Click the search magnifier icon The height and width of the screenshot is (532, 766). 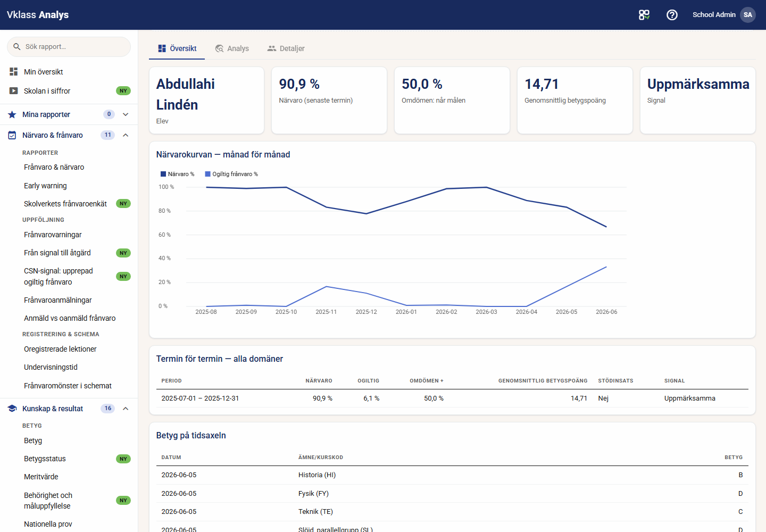17,47
